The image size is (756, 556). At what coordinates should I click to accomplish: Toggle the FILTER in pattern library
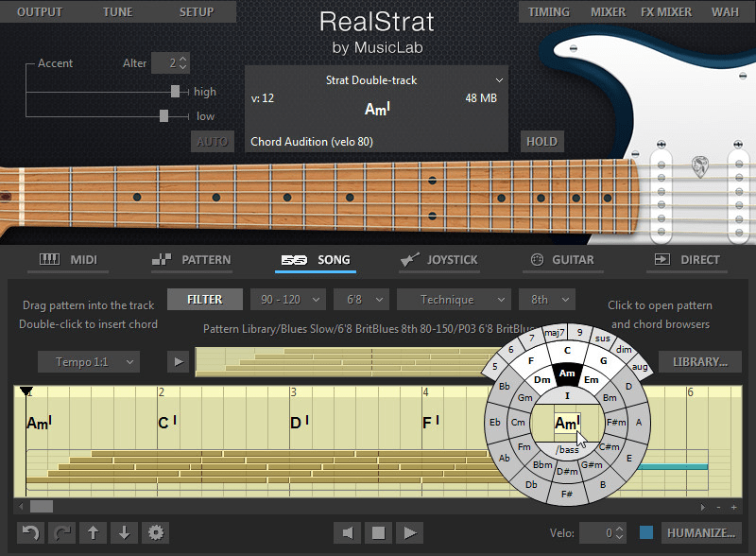tap(204, 299)
